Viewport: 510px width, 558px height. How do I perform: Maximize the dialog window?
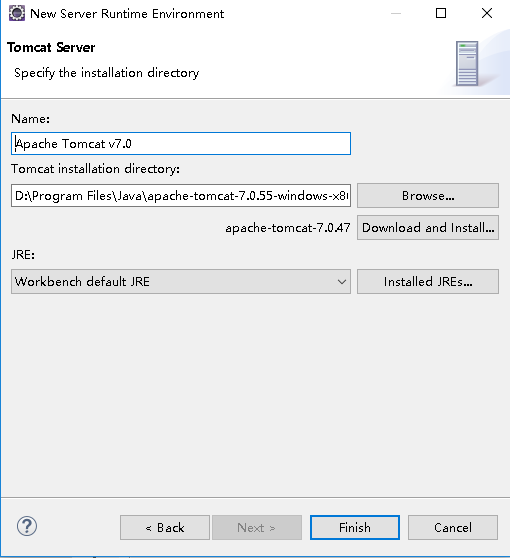click(x=441, y=14)
